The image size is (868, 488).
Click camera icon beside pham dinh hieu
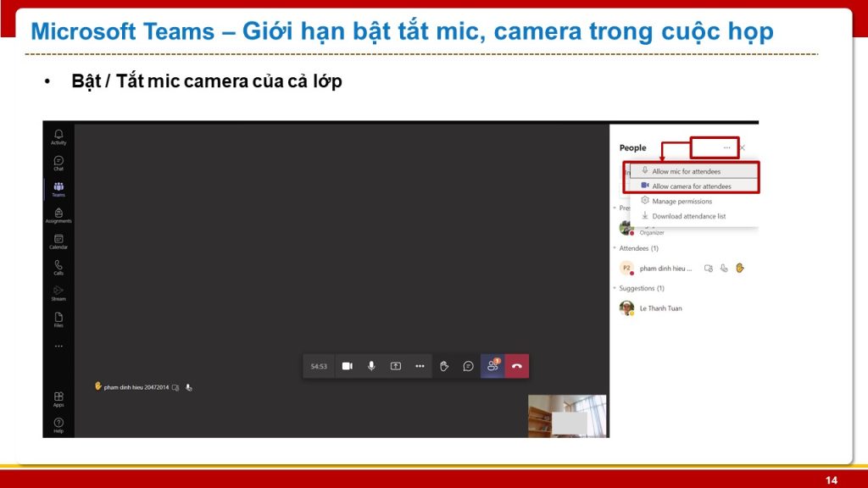[708, 269]
